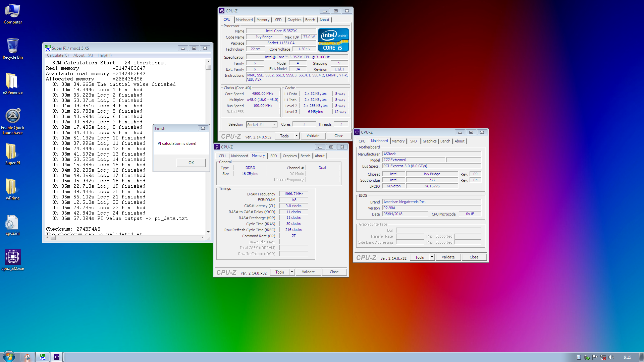Click Validate in the Mainboard window

tap(448, 257)
